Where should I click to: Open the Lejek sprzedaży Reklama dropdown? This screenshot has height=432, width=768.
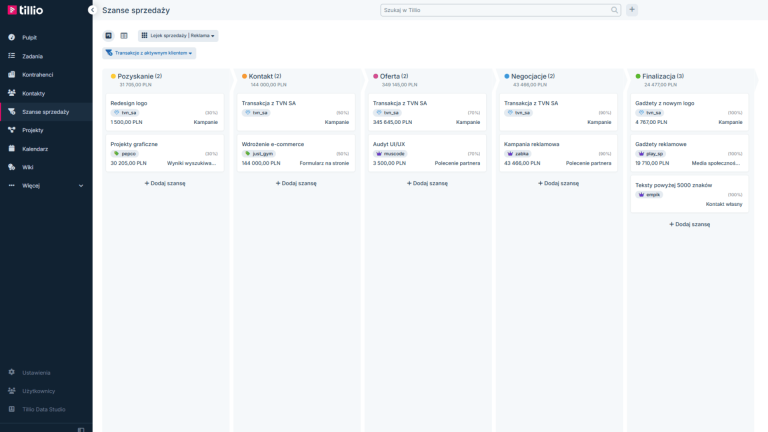coord(178,35)
